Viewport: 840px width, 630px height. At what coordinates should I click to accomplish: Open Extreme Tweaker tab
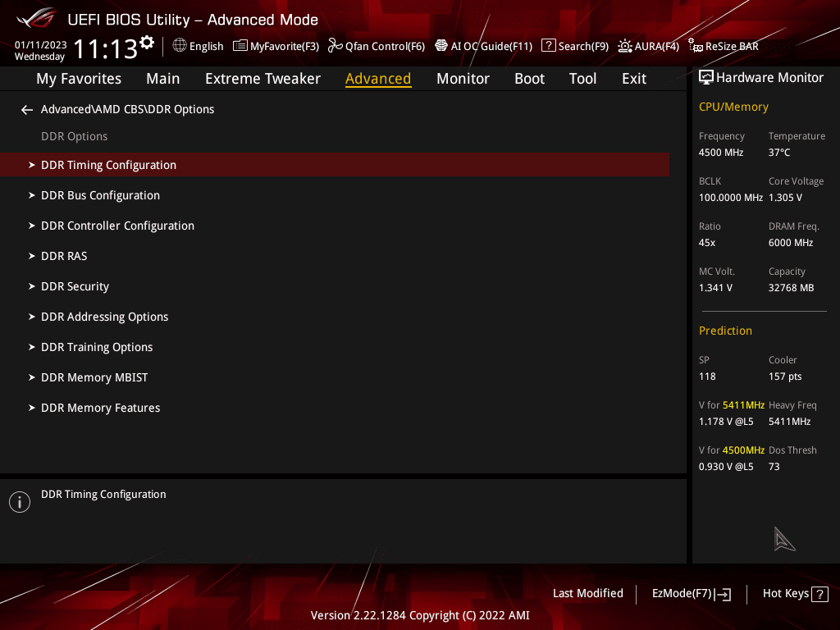coord(262,79)
